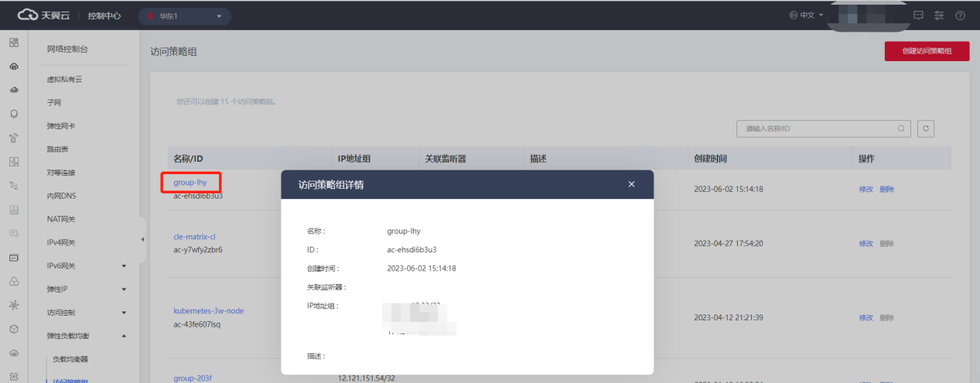980x383 pixels.
Task: Expand the IPv6网关 sidebar menu
Action: point(124,266)
